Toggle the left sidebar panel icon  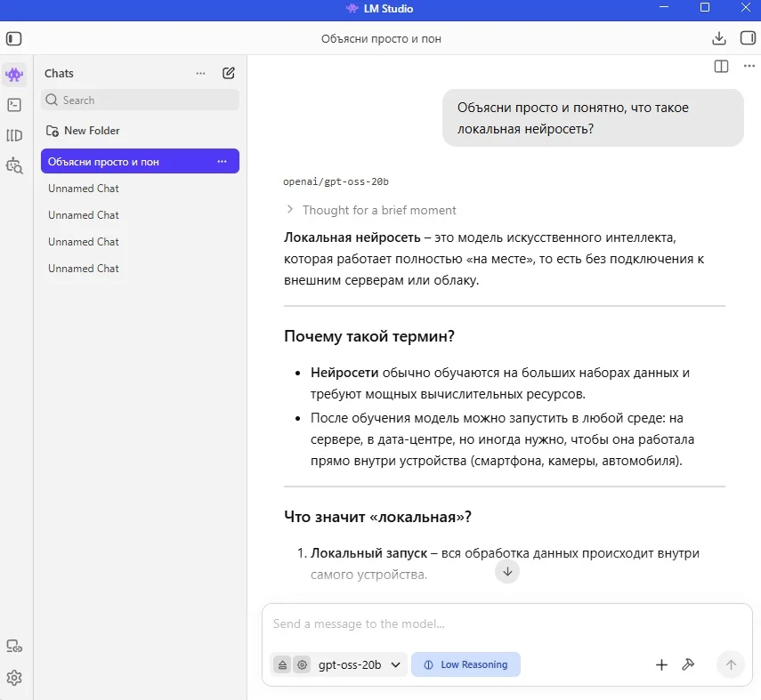pyautogui.click(x=13, y=38)
